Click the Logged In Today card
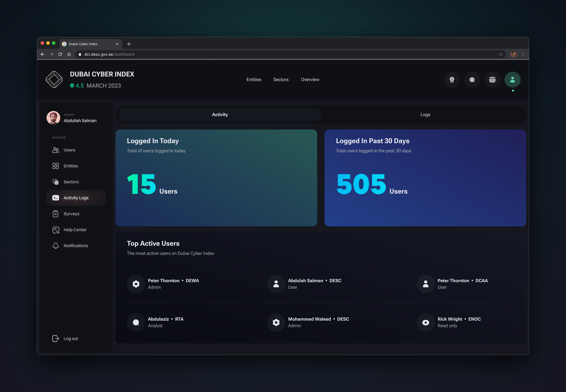 click(216, 178)
